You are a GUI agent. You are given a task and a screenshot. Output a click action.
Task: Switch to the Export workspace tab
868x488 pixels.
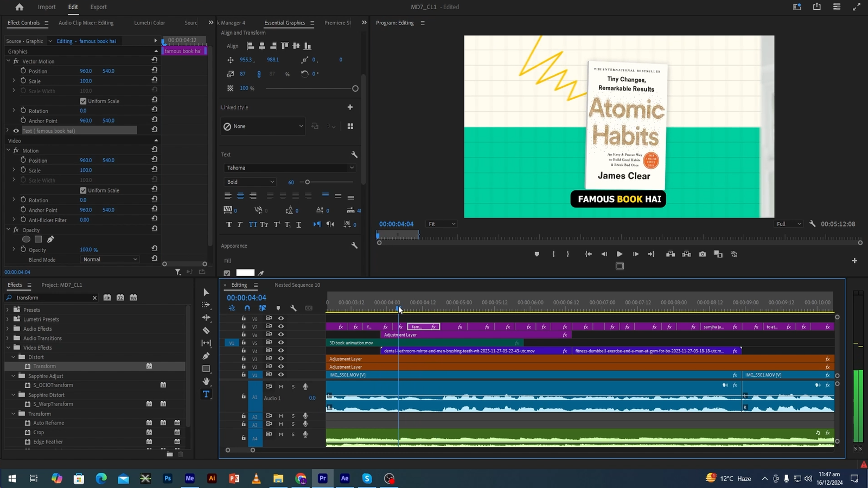(98, 7)
